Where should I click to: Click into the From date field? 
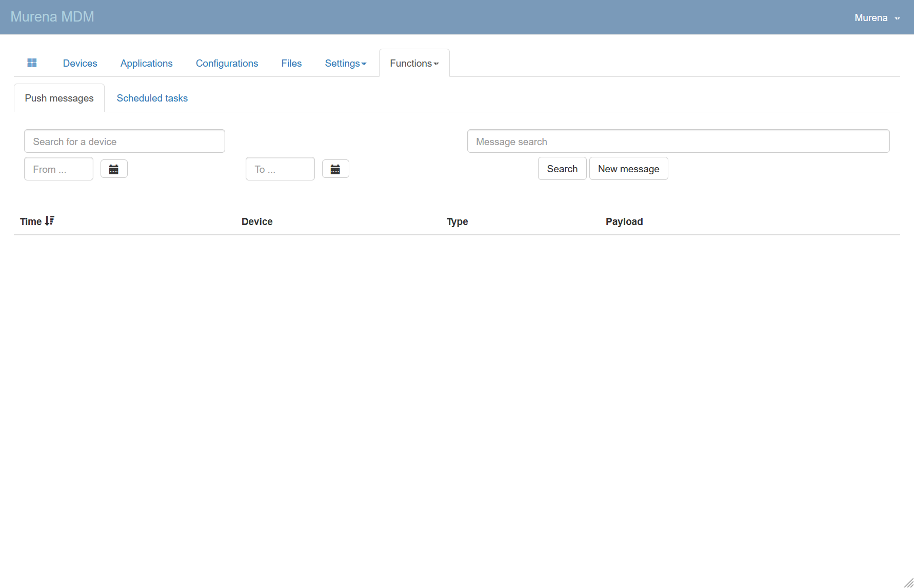coord(58,169)
